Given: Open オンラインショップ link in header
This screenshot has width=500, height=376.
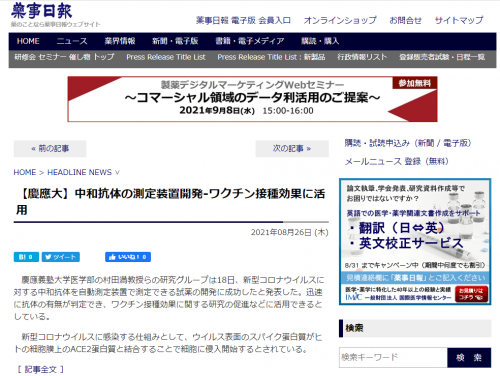Looking at the screenshot, I should pyautogui.click(x=340, y=20).
